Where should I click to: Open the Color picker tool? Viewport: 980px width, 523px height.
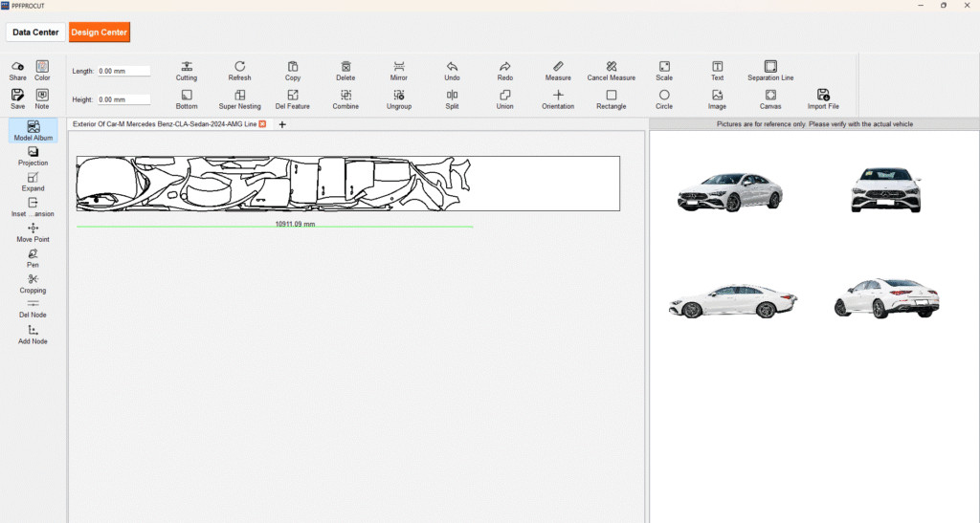pyautogui.click(x=42, y=66)
